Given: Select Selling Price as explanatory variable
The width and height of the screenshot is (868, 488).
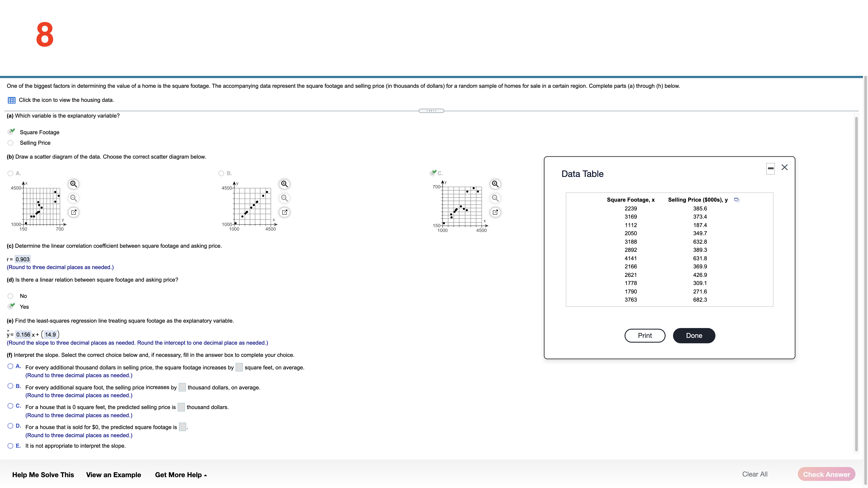Looking at the screenshot, I should pos(11,143).
